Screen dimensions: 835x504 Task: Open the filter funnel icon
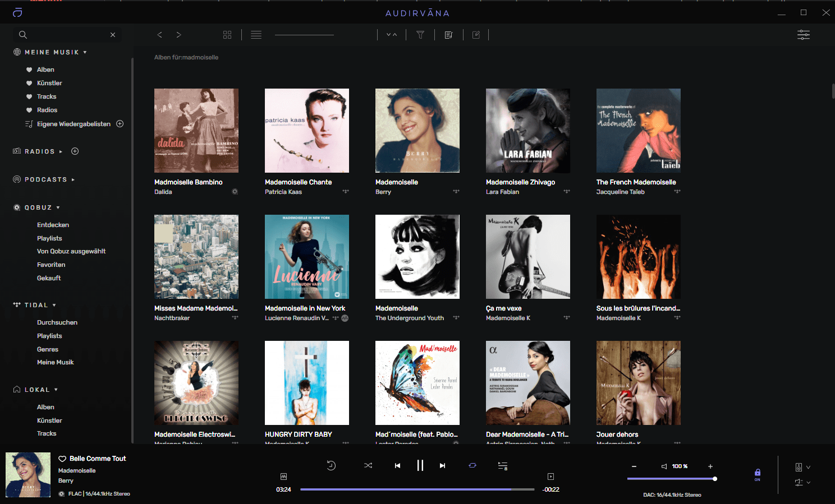pyautogui.click(x=420, y=35)
